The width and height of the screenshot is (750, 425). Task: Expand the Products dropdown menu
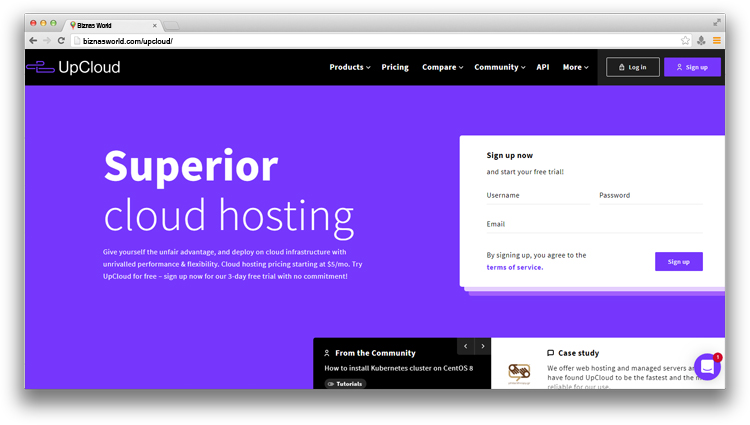click(350, 67)
